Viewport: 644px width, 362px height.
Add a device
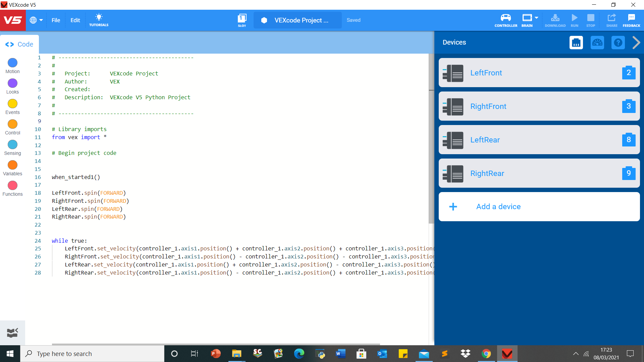pos(539,206)
